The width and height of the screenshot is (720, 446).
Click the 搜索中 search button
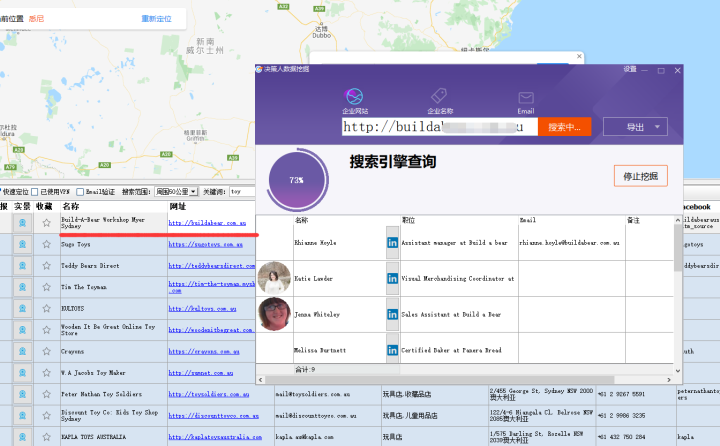click(564, 127)
